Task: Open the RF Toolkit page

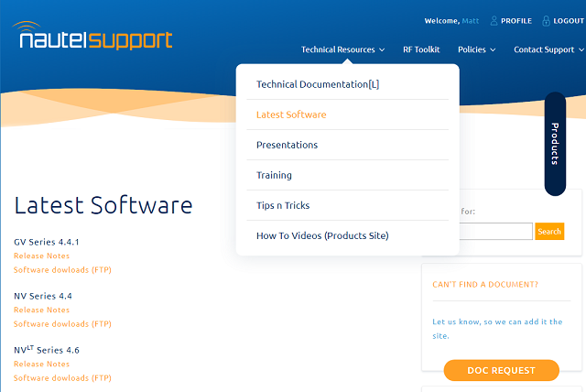Action: point(421,49)
